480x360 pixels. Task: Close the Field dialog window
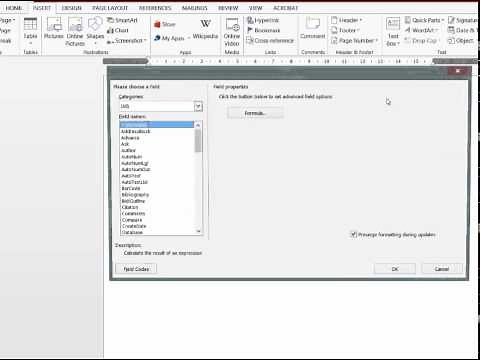458,71
